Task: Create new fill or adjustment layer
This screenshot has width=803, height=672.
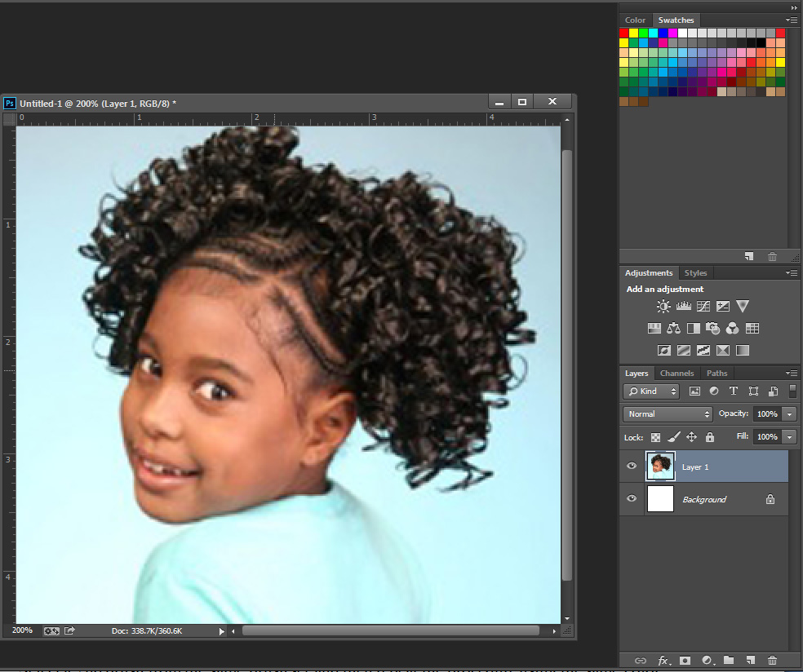Action: (x=708, y=661)
